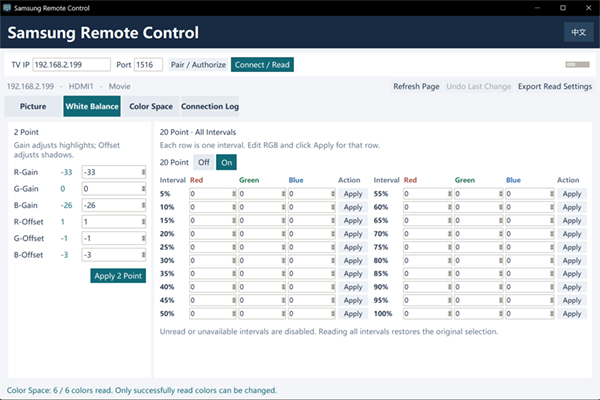
Task: Click Pair / Authorize button
Action: coord(198,65)
